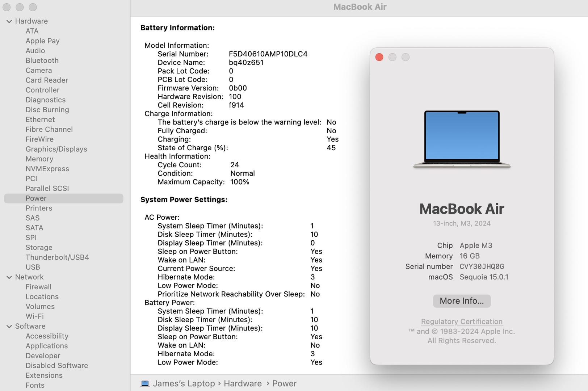The height and width of the screenshot is (391, 588).
Task: Select Wi-Fi under Network
Action: pyautogui.click(x=34, y=316)
